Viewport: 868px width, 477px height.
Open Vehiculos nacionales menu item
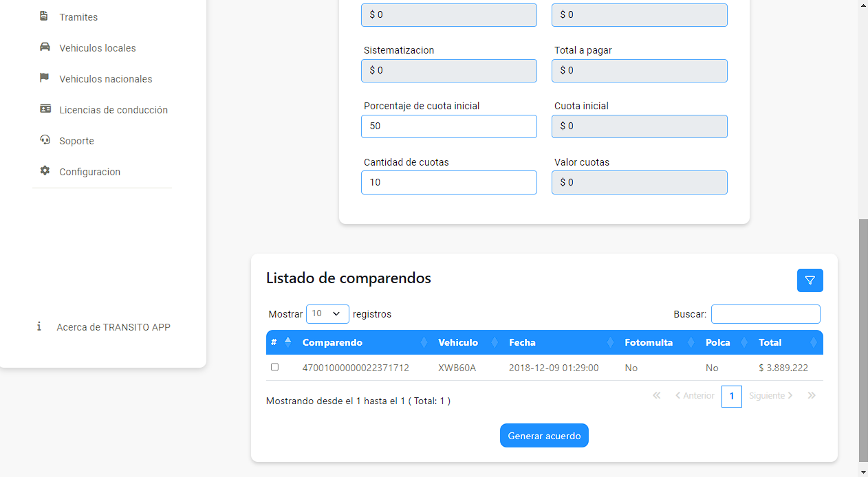(105, 79)
